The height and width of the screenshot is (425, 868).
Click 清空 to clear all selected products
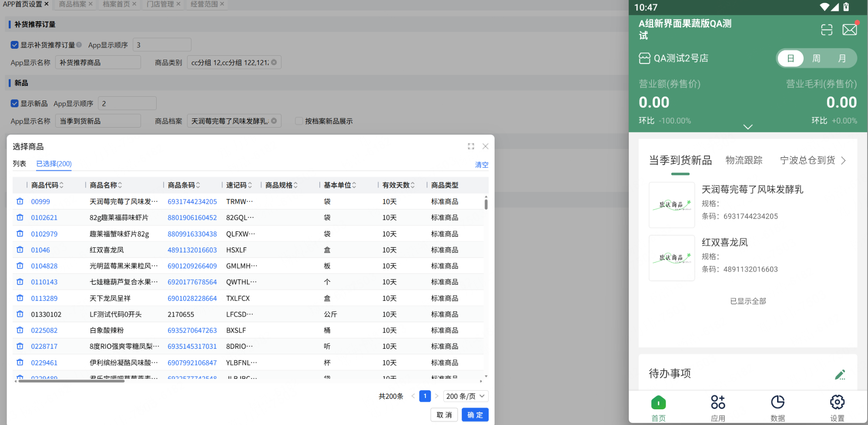point(482,165)
